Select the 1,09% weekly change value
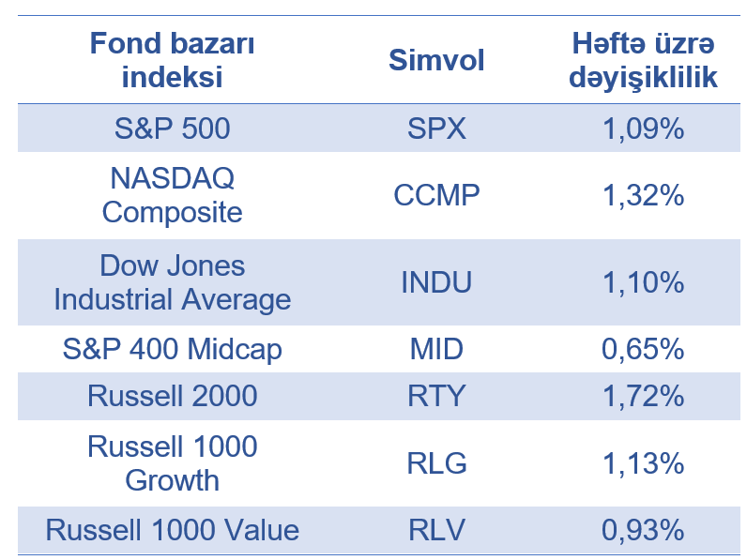747x560 pixels. tap(643, 129)
